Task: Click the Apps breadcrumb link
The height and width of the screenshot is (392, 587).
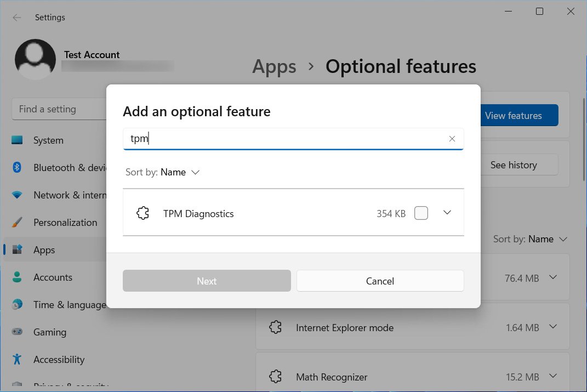Action: (x=274, y=67)
